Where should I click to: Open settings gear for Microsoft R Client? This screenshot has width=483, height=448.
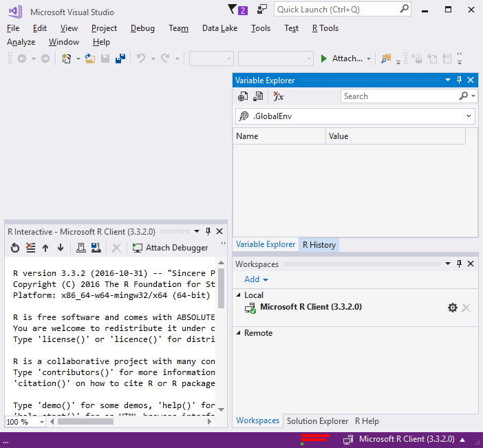(453, 308)
